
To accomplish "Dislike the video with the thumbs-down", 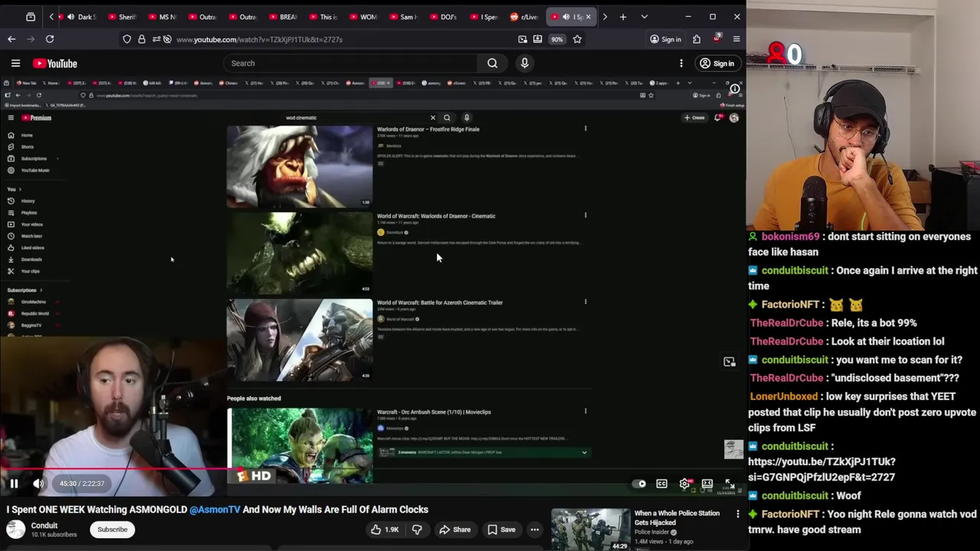I will [x=417, y=530].
